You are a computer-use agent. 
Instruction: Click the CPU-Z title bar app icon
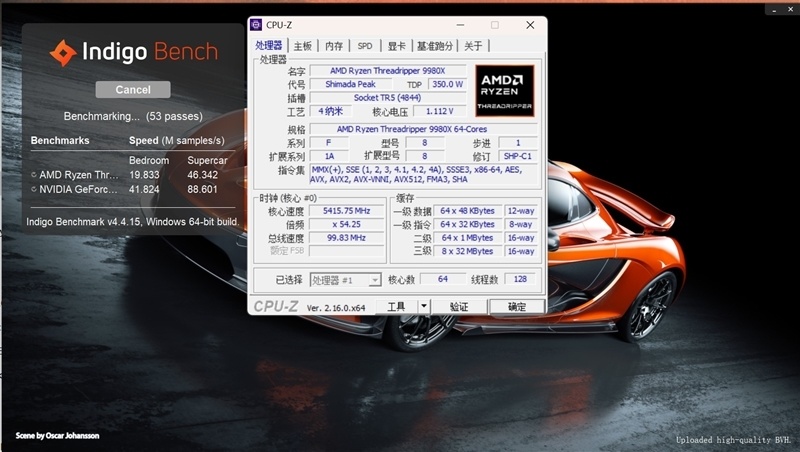point(258,25)
